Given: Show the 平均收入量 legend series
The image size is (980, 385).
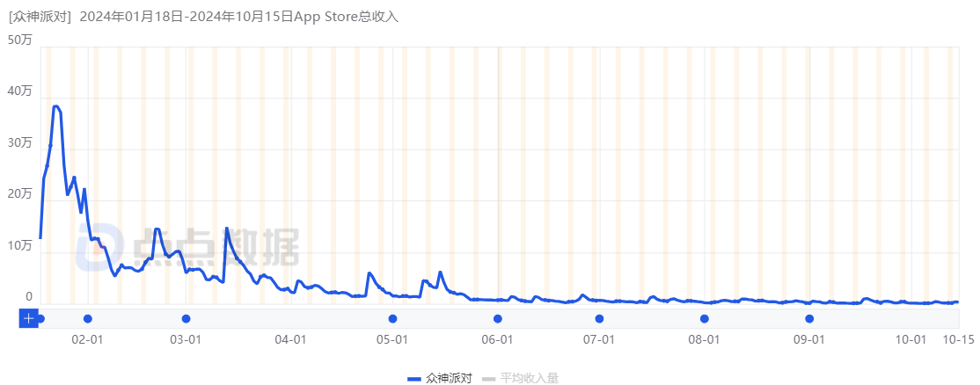Looking at the screenshot, I should [530, 378].
